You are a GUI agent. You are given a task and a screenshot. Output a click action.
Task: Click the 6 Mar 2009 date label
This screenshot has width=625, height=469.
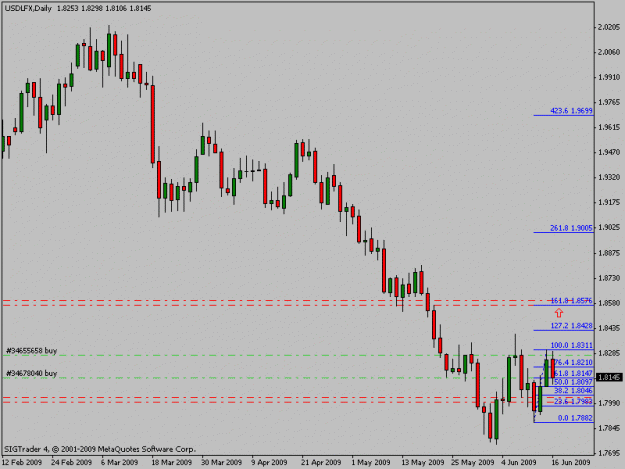[120, 462]
